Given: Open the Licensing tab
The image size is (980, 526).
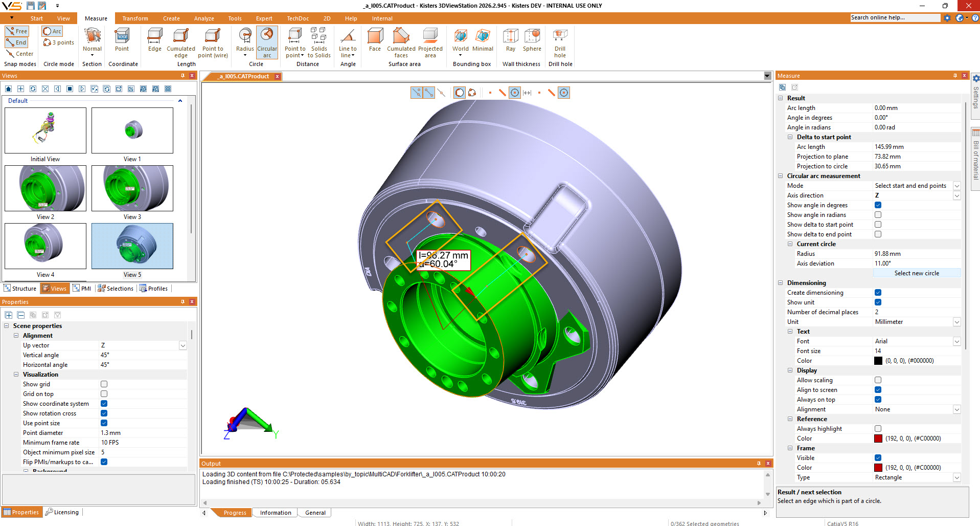Looking at the screenshot, I should pyautogui.click(x=62, y=512).
